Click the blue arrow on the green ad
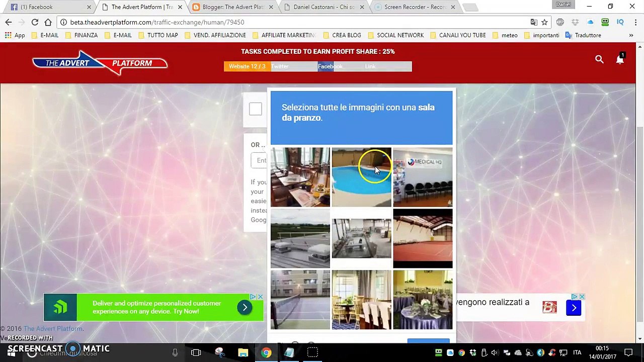Viewport: 644px width, 362px height. click(245, 307)
